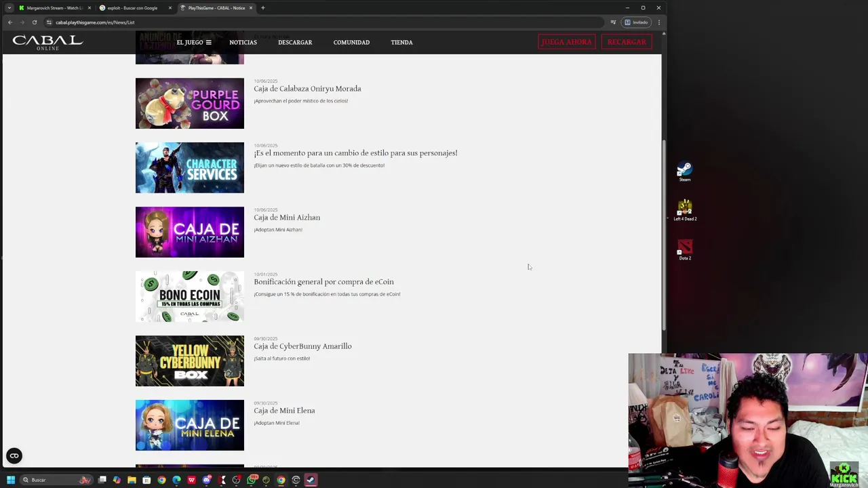This screenshot has height=488, width=868.
Task: Click '¡Adoptan Mini Elena!' description
Action: 277,423
